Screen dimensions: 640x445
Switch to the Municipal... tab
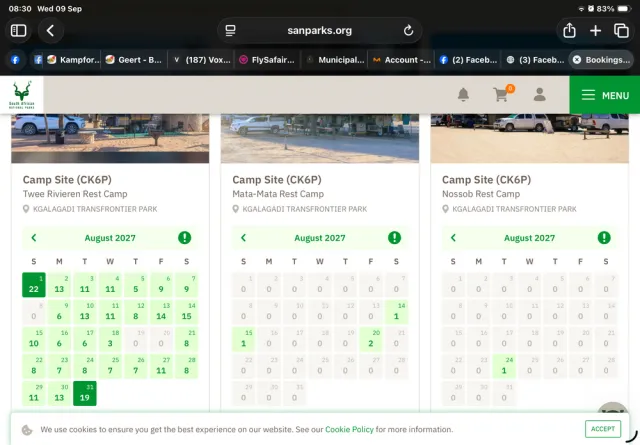(335, 60)
